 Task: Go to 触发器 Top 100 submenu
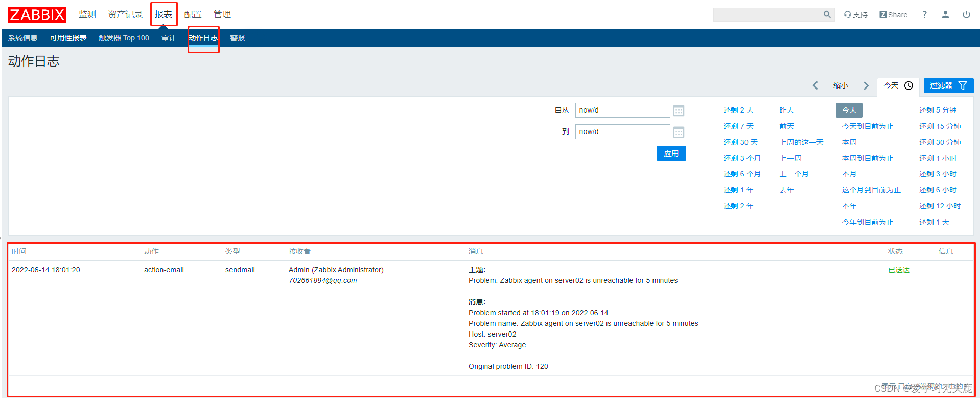(x=124, y=38)
